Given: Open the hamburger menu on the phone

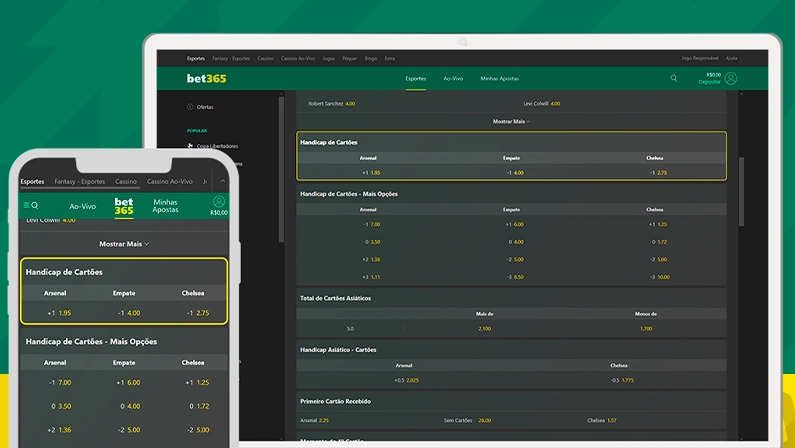Looking at the screenshot, I should pos(26,205).
